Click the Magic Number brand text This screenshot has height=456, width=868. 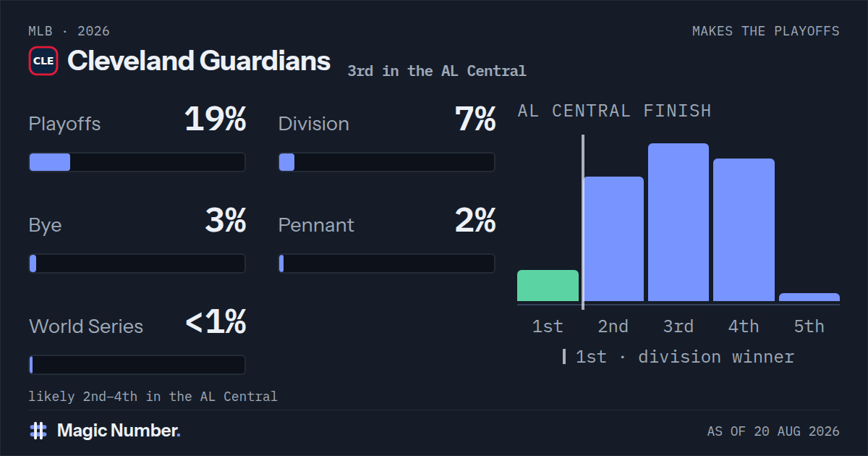119,431
